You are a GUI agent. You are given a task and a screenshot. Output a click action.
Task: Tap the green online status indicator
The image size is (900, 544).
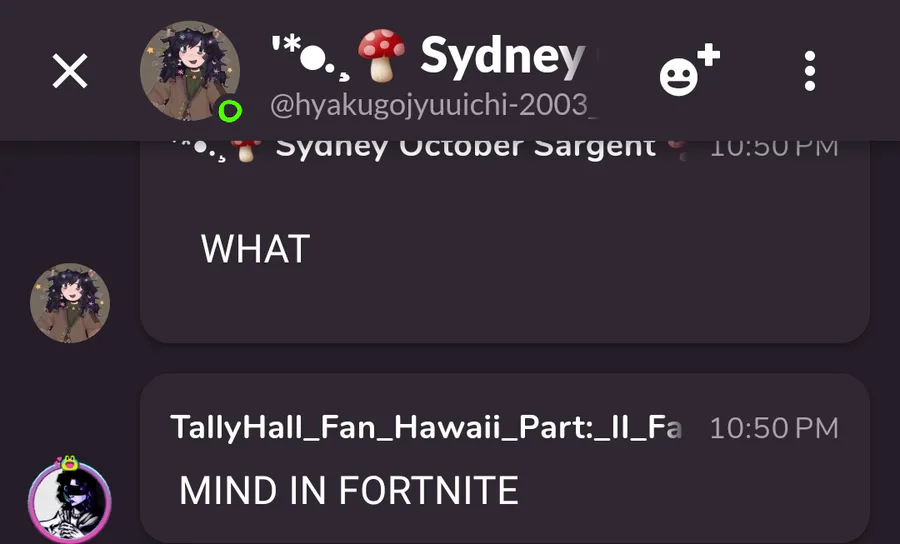(x=230, y=111)
